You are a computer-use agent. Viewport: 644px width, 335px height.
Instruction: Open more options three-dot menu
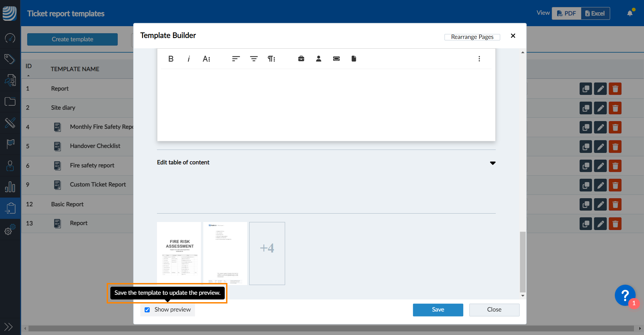click(x=479, y=59)
